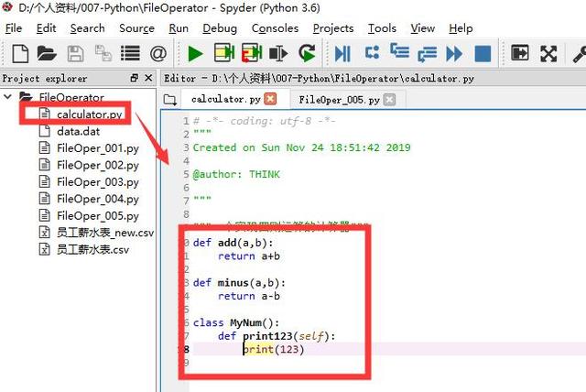
Task: Click the 'print(123)' code line
Action: (274, 349)
